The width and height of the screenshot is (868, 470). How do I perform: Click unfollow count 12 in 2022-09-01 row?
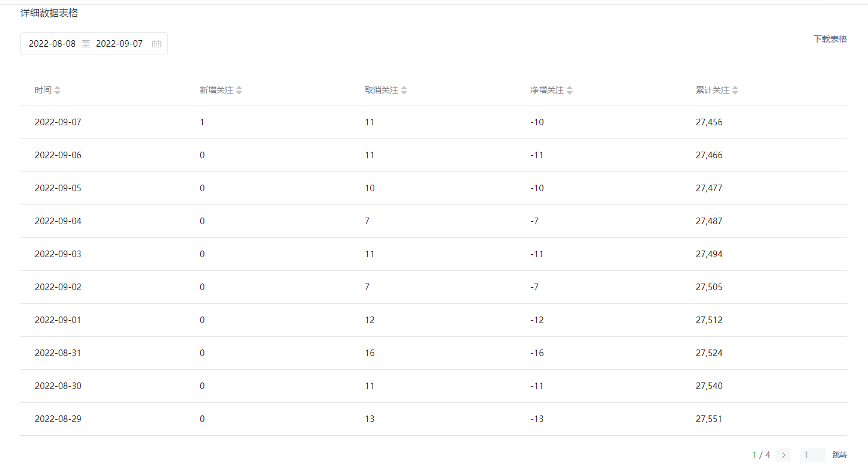[370, 320]
